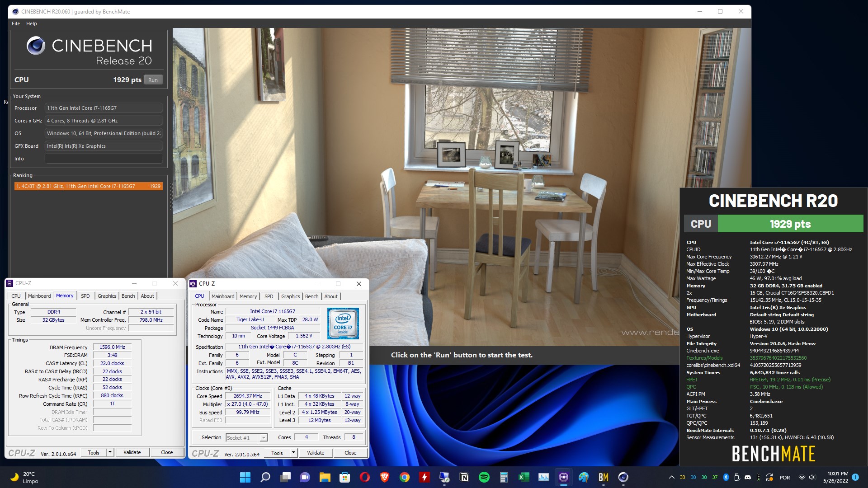Click the Cinebench logo sphere icon

[x=36, y=46]
